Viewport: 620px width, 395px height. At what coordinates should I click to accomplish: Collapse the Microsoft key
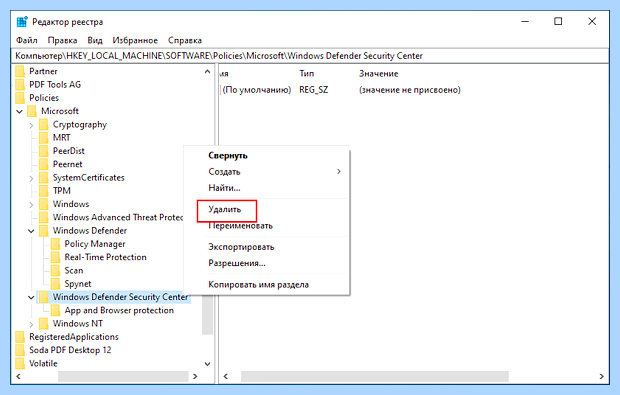[x=19, y=112]
